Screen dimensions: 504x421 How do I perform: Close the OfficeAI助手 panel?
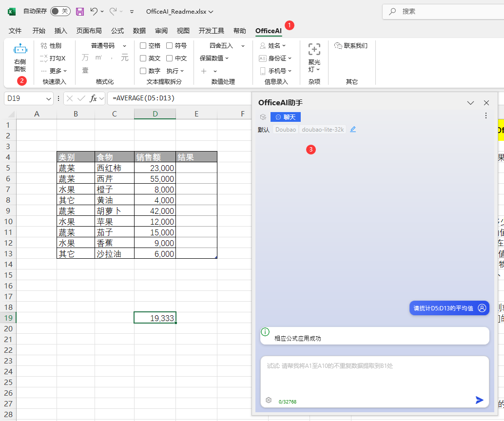(486, 103)
